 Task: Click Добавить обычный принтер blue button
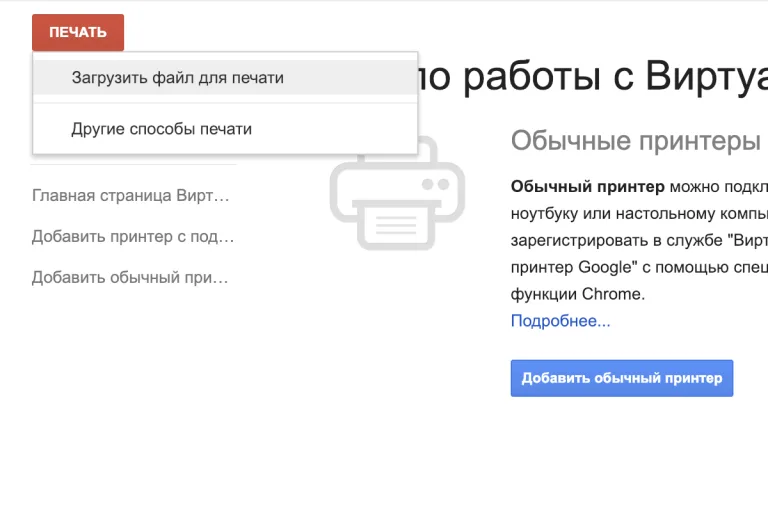click(622, 378)
